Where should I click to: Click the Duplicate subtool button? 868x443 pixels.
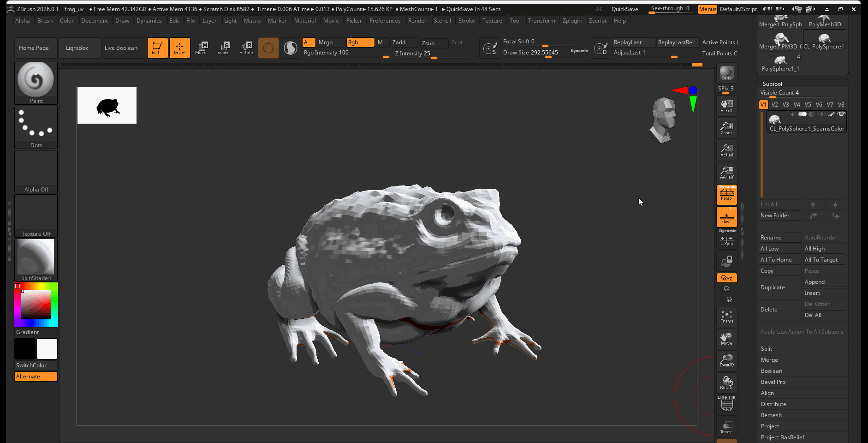tap(779, 287)
